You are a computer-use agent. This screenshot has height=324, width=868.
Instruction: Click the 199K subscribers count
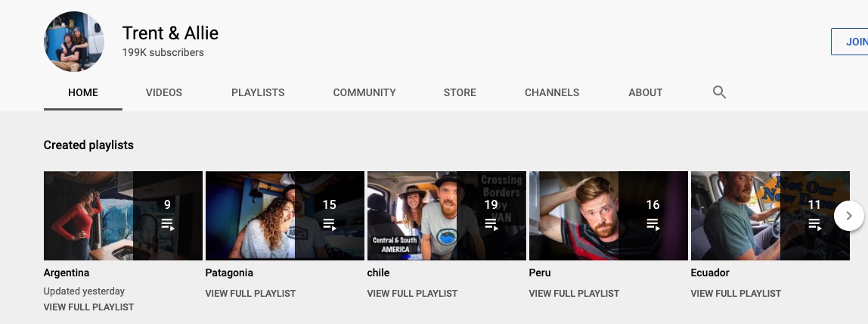(163, 53)
